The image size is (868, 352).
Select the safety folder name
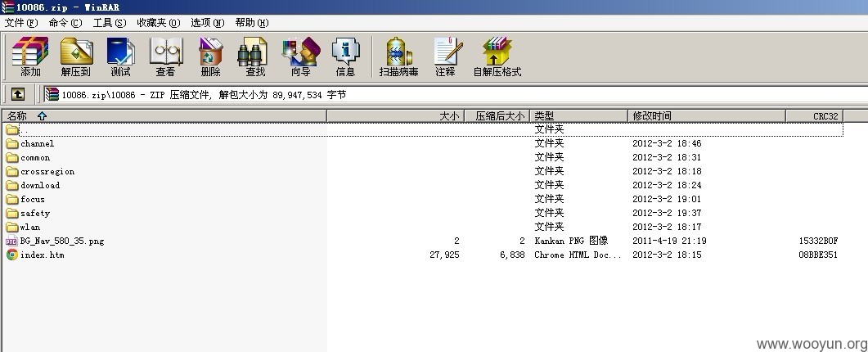(x=35, y=214)
